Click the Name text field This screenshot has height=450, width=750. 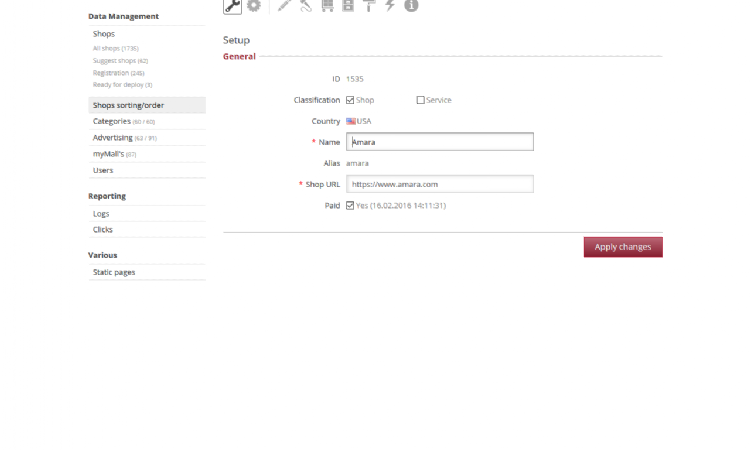[x=440, y=142]
